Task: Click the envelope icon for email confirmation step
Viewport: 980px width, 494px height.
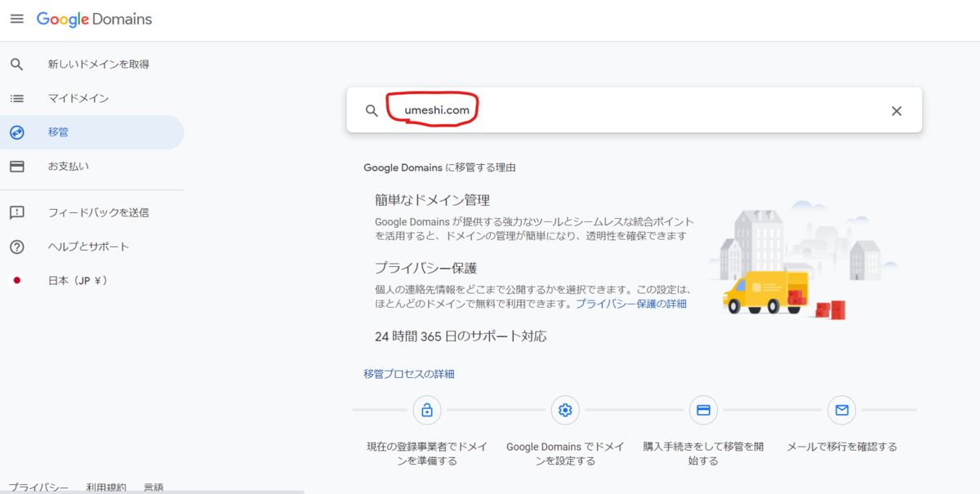Action: tap(841, 410)
